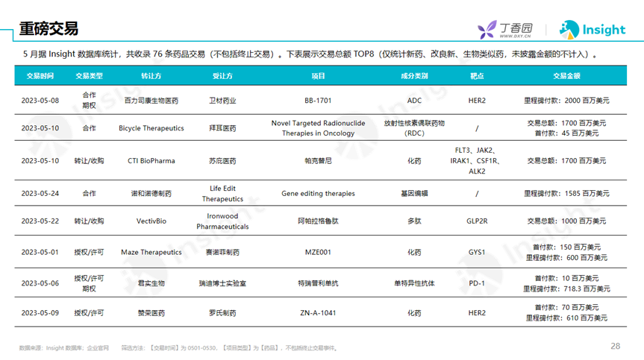
Task: Click Novel Targeted Radionuclide Therapies cell
Action: point(319,128)
